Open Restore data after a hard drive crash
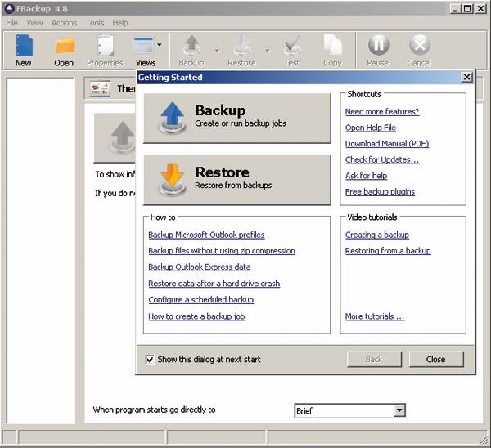 click(214, 284)
